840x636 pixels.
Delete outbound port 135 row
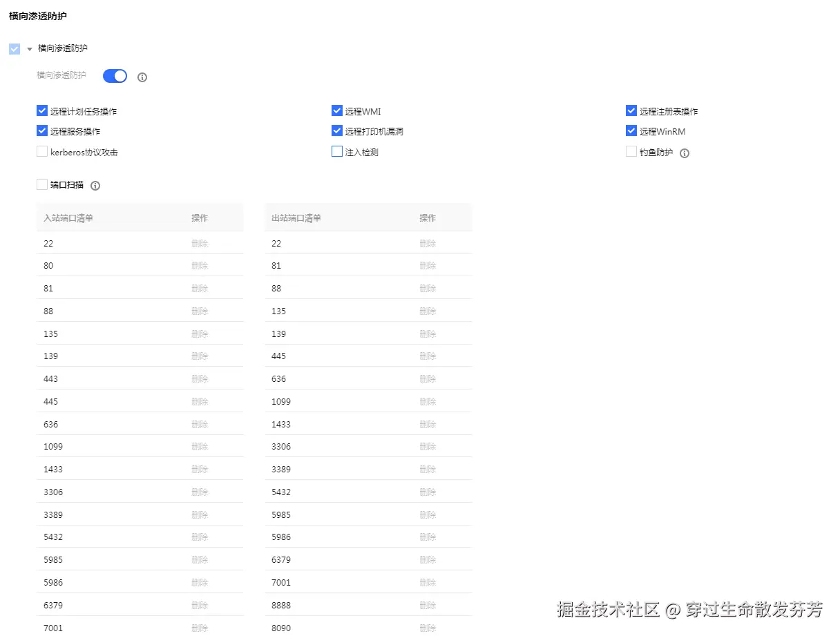coord(428,311)
